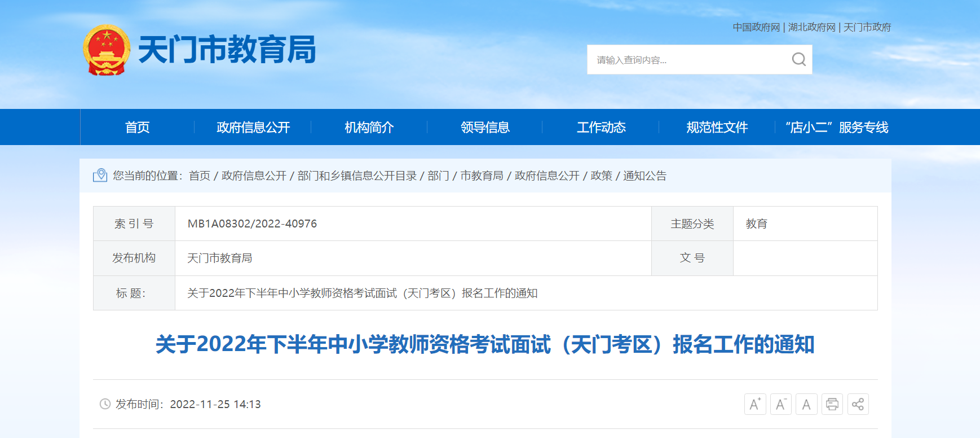Click publisher value 天门市教育局 in table

pos(219,258)
